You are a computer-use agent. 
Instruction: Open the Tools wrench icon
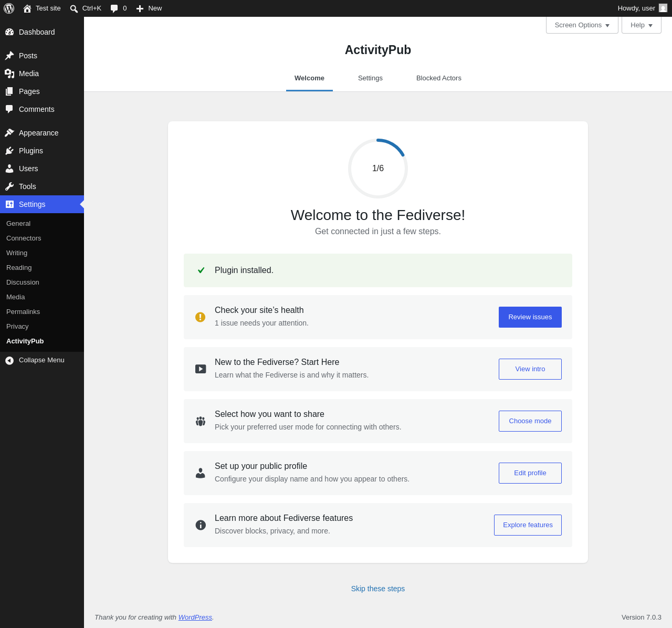tap(9, 186)
